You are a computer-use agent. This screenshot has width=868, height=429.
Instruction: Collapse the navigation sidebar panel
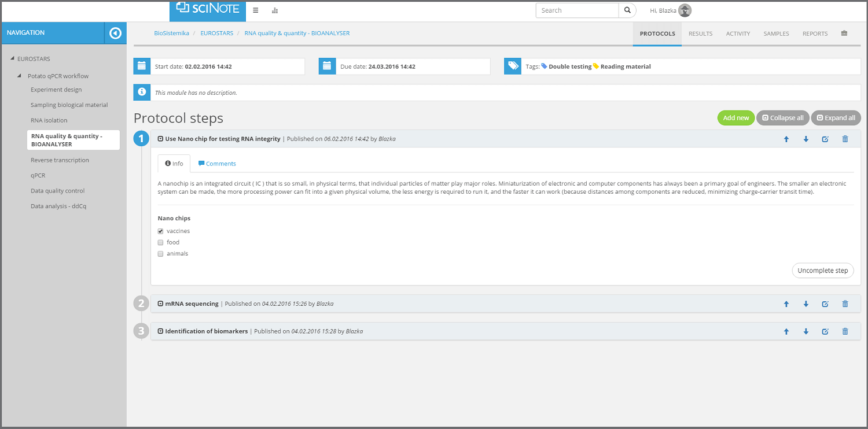[x=115, y=33]
